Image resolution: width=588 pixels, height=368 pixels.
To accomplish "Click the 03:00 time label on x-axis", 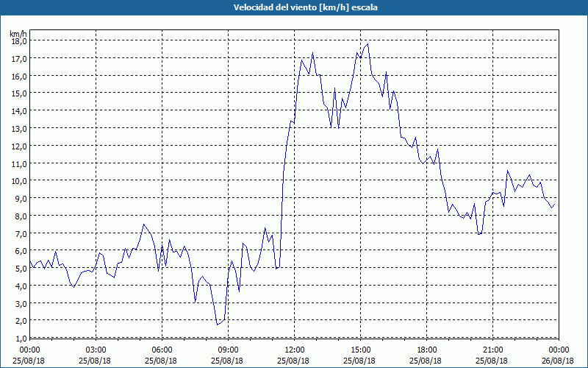I will pos(96,350).
